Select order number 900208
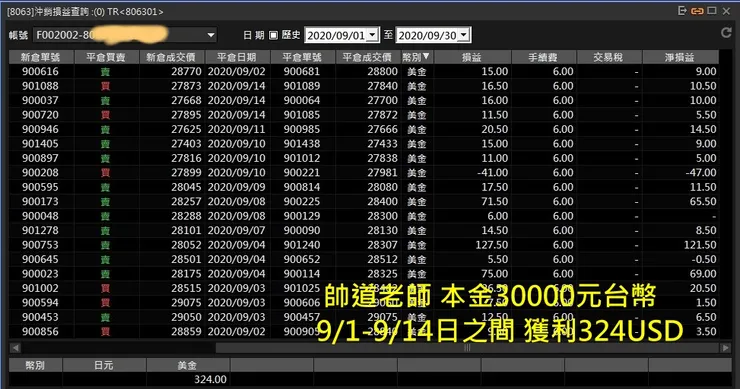 [x=41, y=172]
